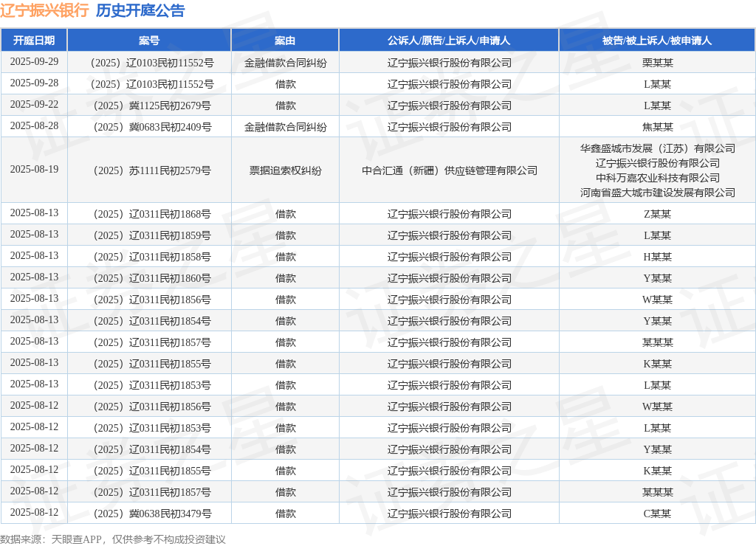Click defendant 华鑫盛城市发展（江苏）有限公司
The width and height of the screenshot is (756, 546).
coord(658,148)
